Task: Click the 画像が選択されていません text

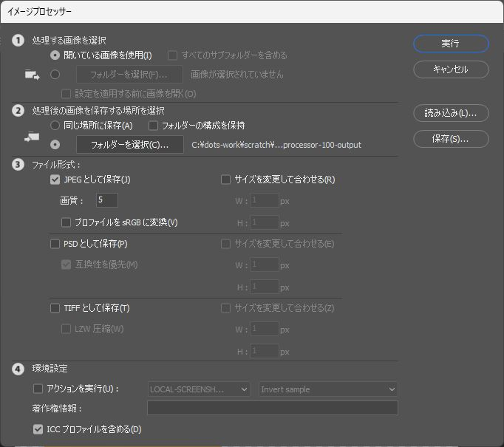Action: click(237, 75)
